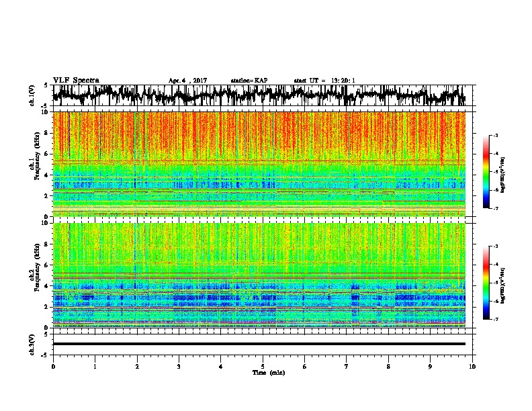
Task: Click the 'Time (min)' axis label
Action: pos(269,373)
